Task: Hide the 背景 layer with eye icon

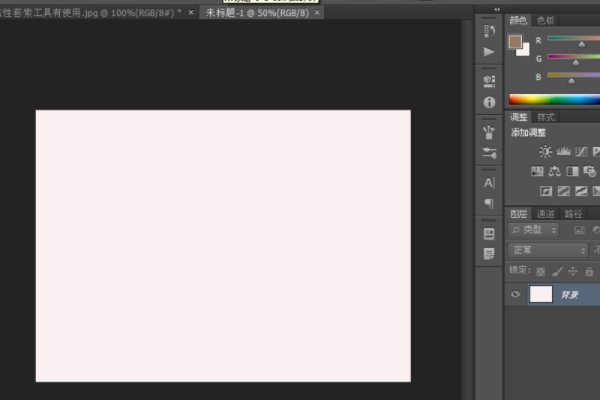Action: pos(516,294)
